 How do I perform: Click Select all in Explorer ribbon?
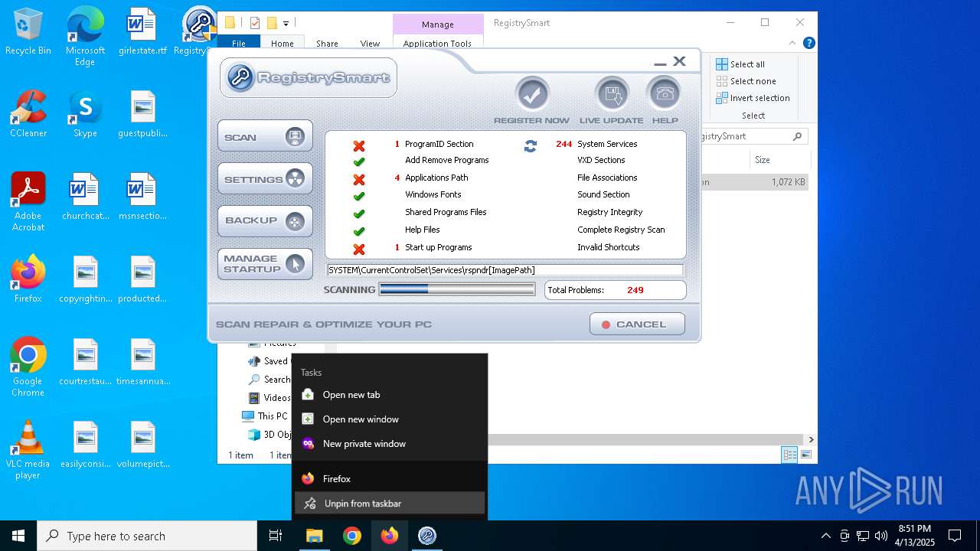pyautogui.click(x=740, y=64)
